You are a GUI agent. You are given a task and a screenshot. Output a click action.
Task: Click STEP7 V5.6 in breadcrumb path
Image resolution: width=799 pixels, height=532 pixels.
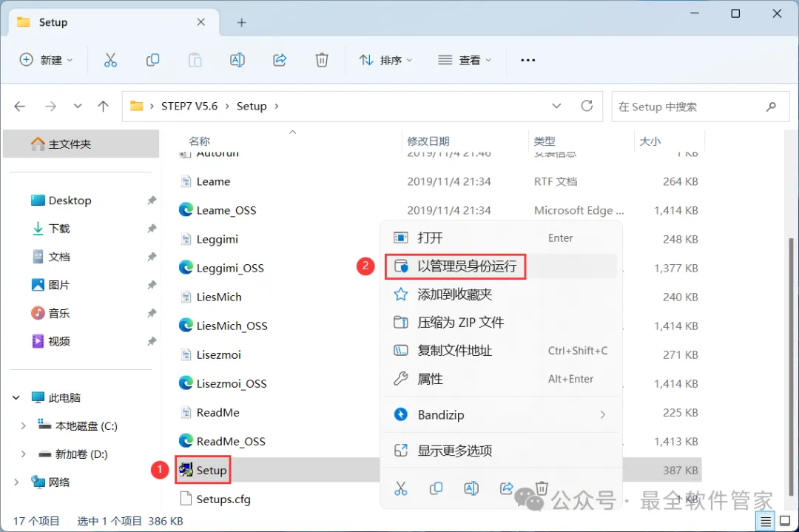[x=189, y=106]
